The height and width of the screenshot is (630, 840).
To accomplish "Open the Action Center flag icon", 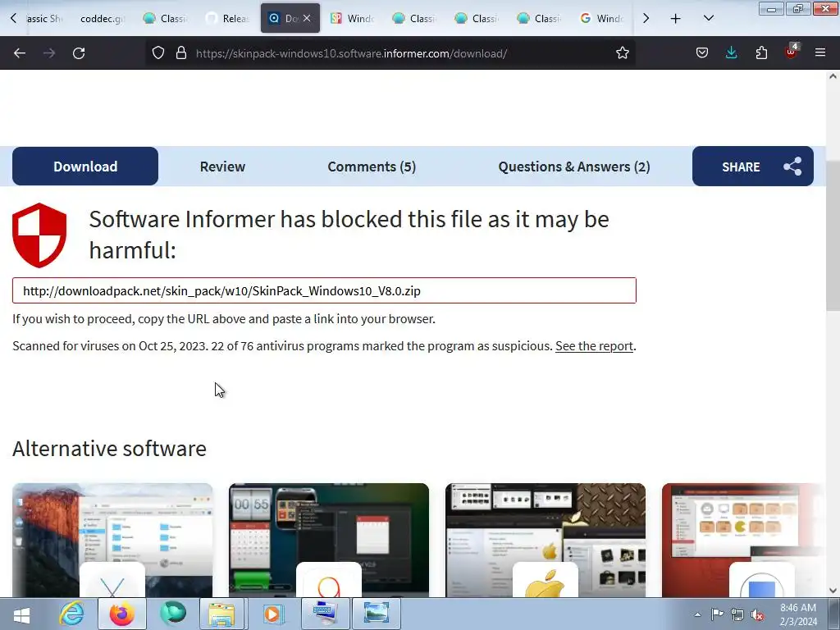I will (x=717, y=614).
